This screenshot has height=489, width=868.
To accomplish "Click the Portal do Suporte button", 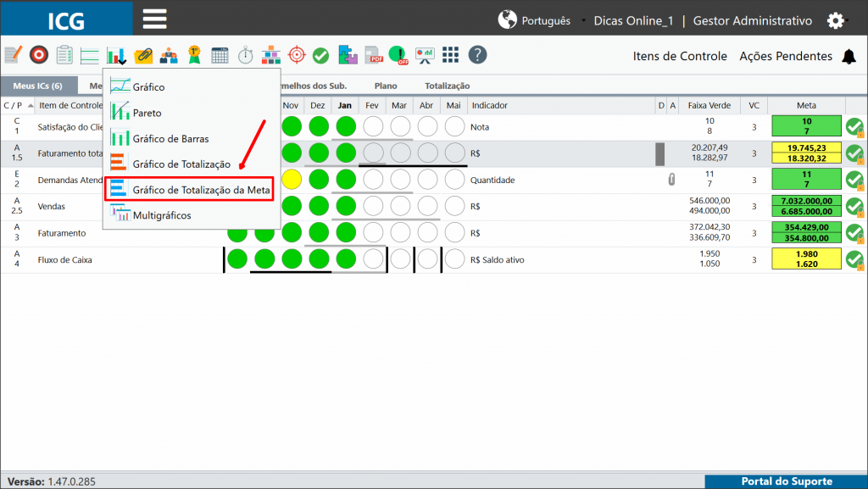I will 786,481.
